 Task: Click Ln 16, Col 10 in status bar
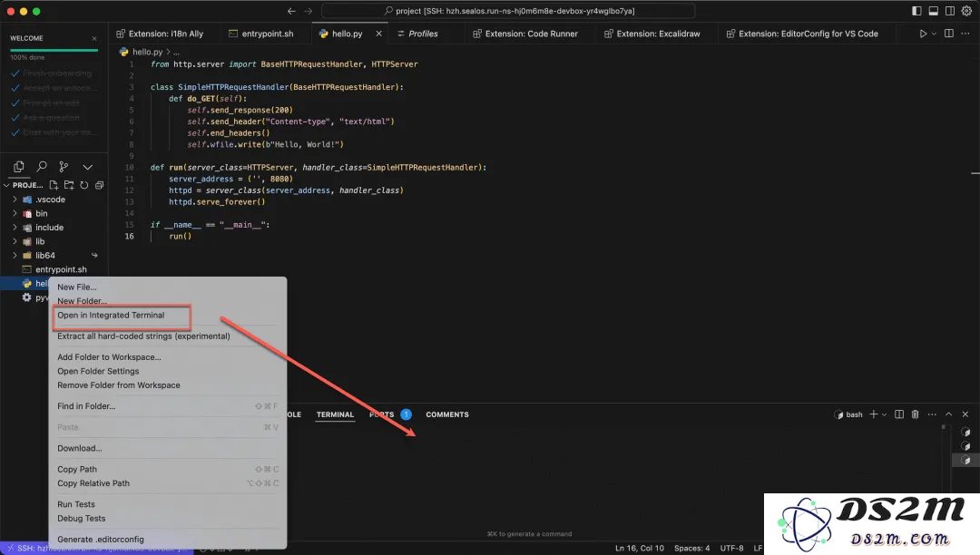tap(640, 548)
